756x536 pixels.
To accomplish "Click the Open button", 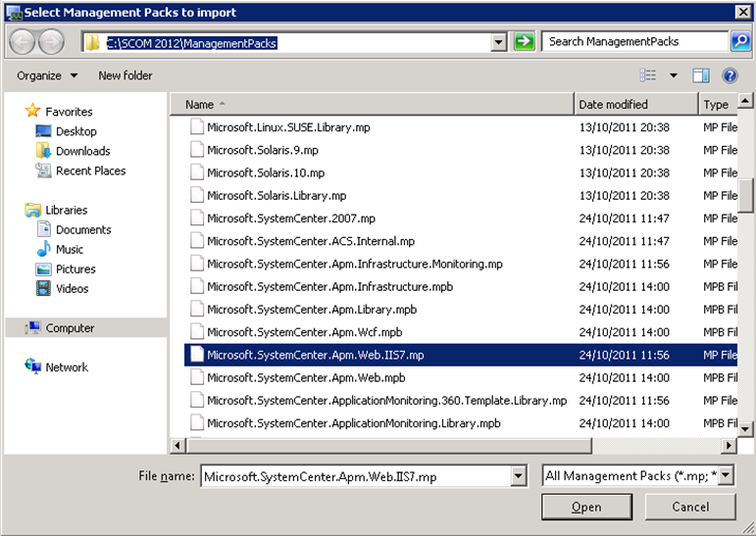I will tap(586, 507).
